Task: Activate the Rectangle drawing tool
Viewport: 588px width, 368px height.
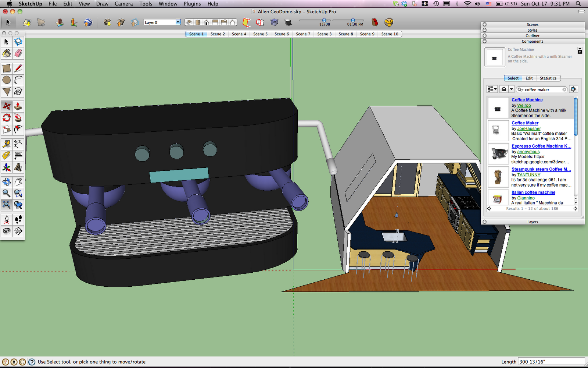Action: tap(7, 68)
